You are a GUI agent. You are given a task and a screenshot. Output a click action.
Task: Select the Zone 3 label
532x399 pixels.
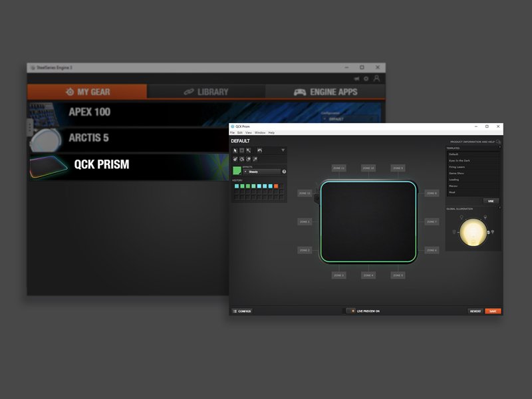click(338, 275)
